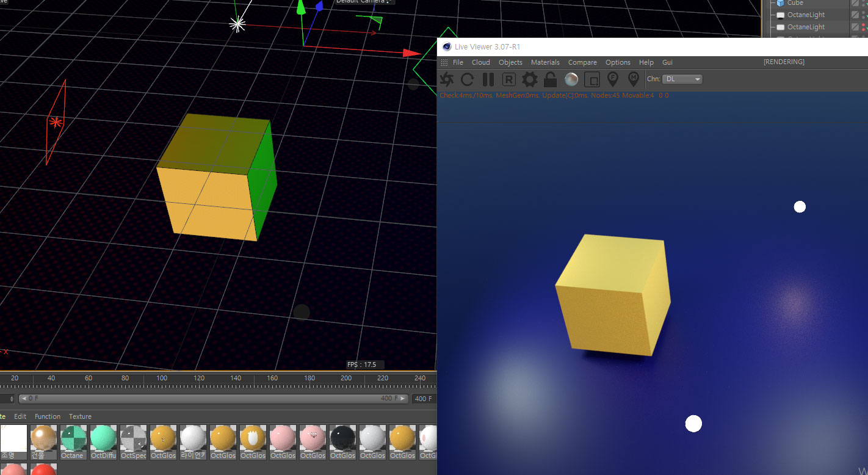Open the Cloud menu
The image size is (868, 475).
click(481, 62)
